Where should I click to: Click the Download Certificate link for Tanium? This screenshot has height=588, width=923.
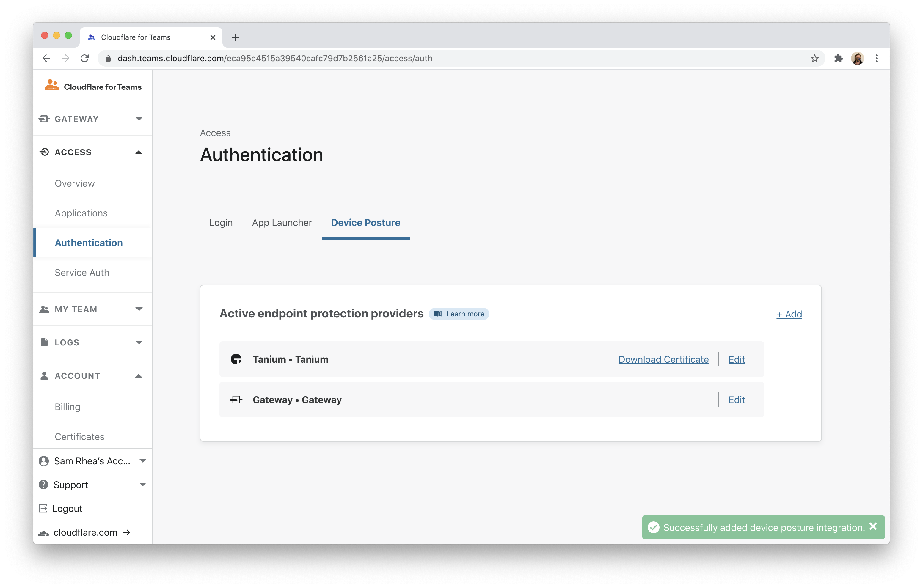663,359
